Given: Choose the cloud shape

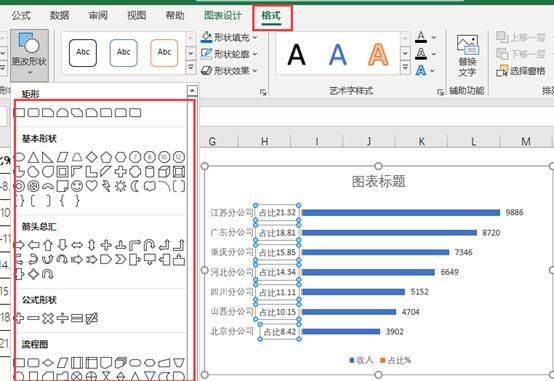Looking at the screenshot, I should (149, 186).
